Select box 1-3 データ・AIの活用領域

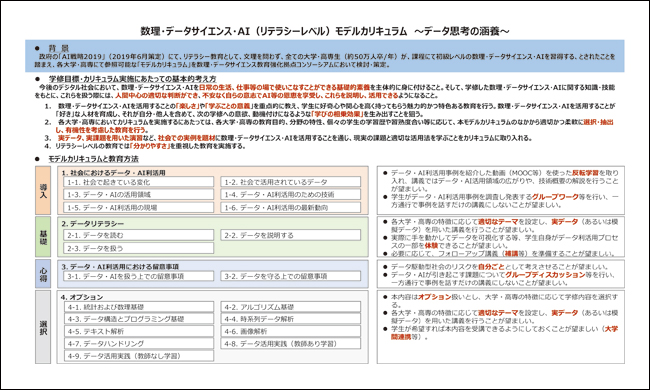(x=138, y=194)
